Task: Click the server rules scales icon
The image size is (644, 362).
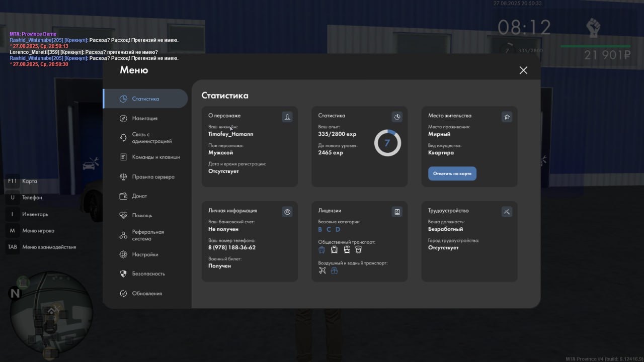Action: pyautogui.click(x=123, y=176)
